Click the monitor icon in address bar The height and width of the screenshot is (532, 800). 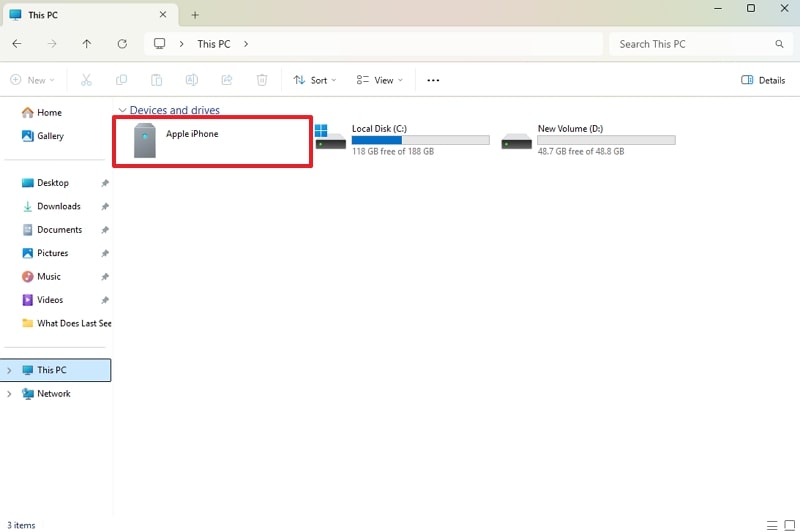tap(160, 44)
